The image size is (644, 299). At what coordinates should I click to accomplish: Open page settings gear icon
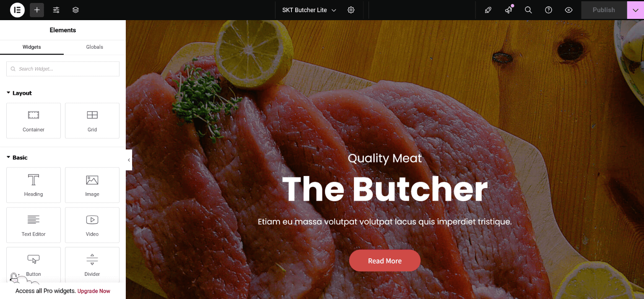pos(351,10)
